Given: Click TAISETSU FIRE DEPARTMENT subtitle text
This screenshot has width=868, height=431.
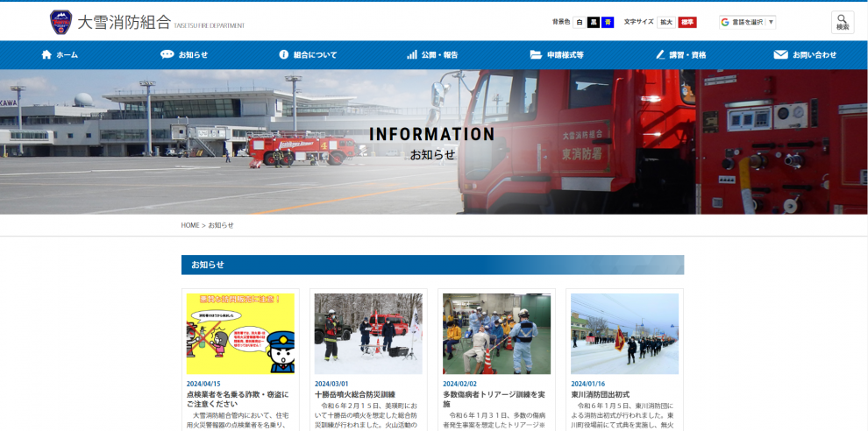Looking at the screenshot, I should coord(209,25).
